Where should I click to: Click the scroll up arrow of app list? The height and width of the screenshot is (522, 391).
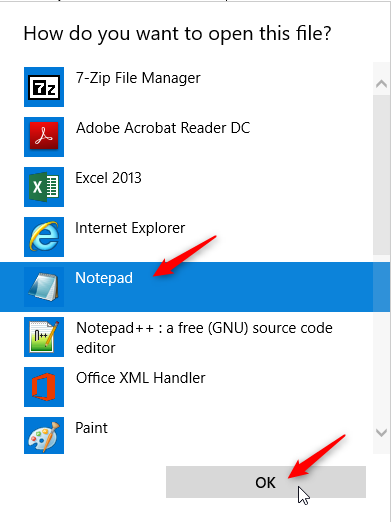(x=381, y=83)
